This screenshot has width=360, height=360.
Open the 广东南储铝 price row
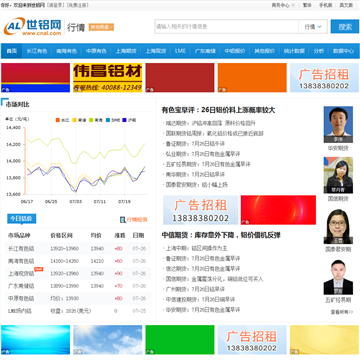[78, 286]
